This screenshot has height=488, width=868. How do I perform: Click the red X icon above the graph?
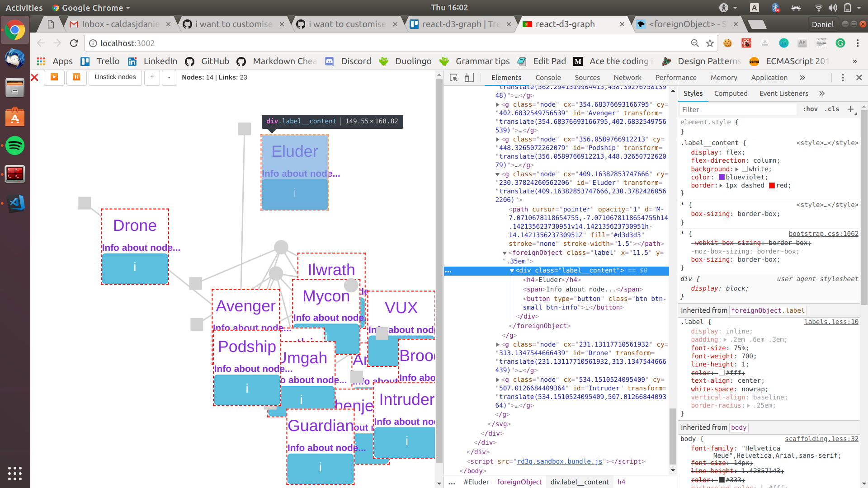[x=34, y=77]
